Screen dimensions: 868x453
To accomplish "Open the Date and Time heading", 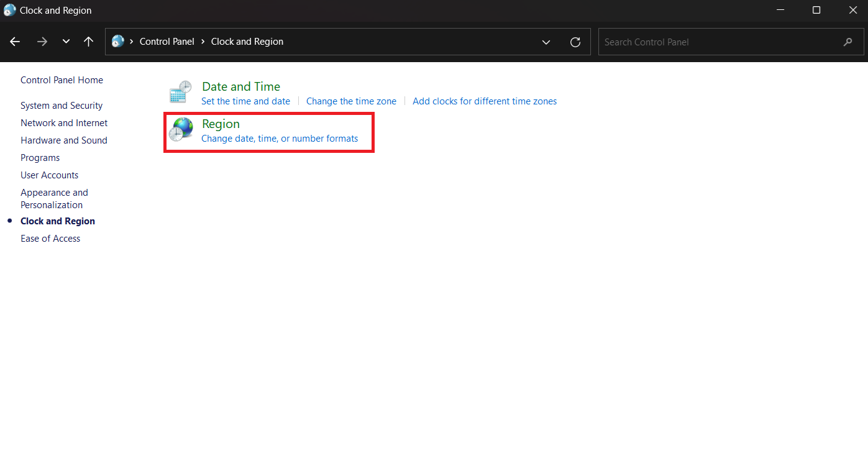I will (241, 86).
